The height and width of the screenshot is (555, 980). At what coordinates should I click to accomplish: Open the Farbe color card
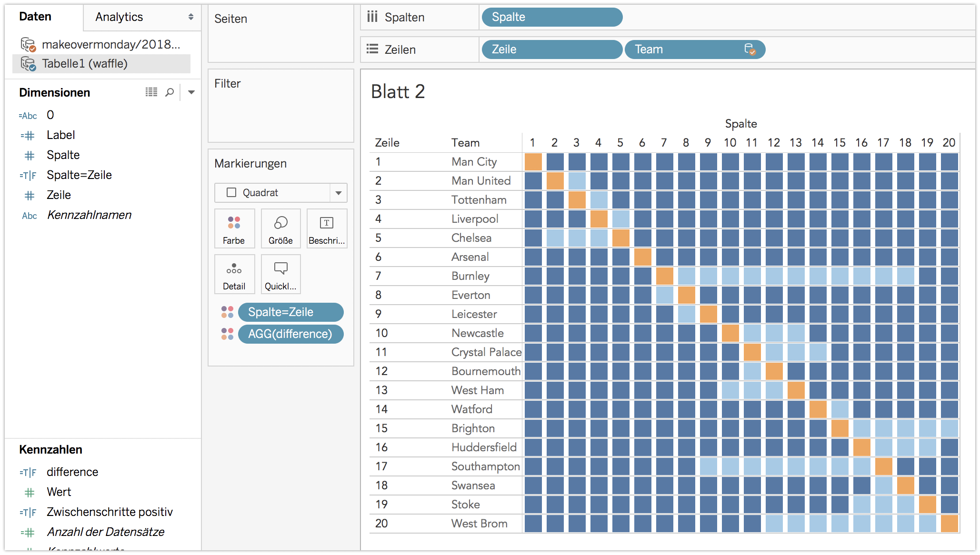pos(234,228)
